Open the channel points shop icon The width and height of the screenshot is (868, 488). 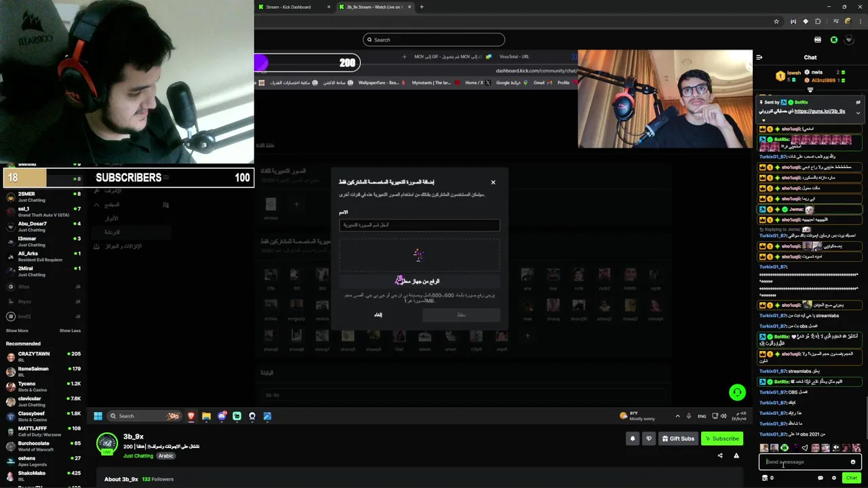[765, 478]
